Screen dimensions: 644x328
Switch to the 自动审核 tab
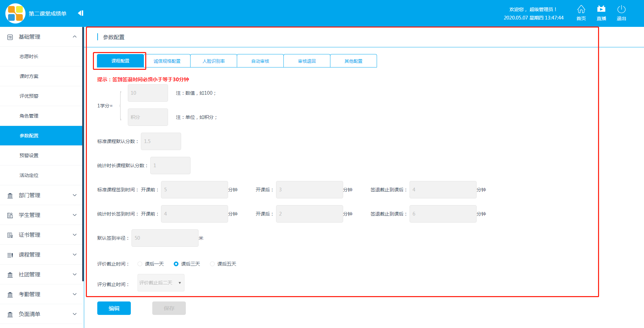[260, 61]
